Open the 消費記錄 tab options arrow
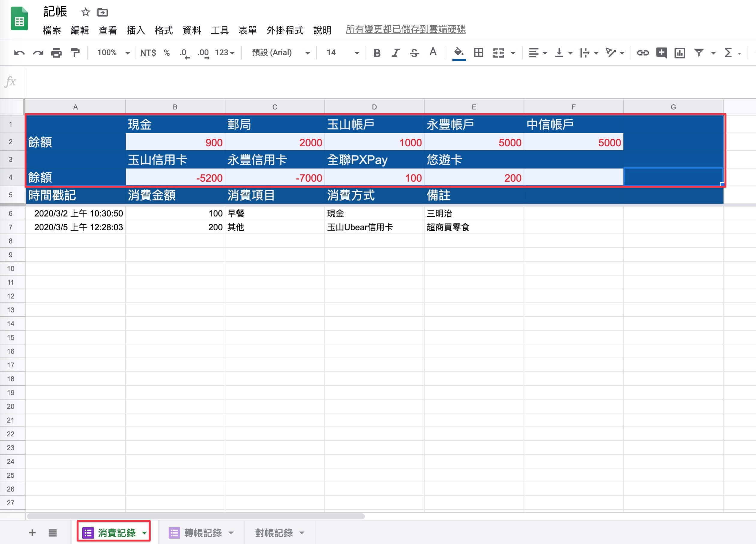The height and width of the screenshot is (544, 756). click(144, 533)
